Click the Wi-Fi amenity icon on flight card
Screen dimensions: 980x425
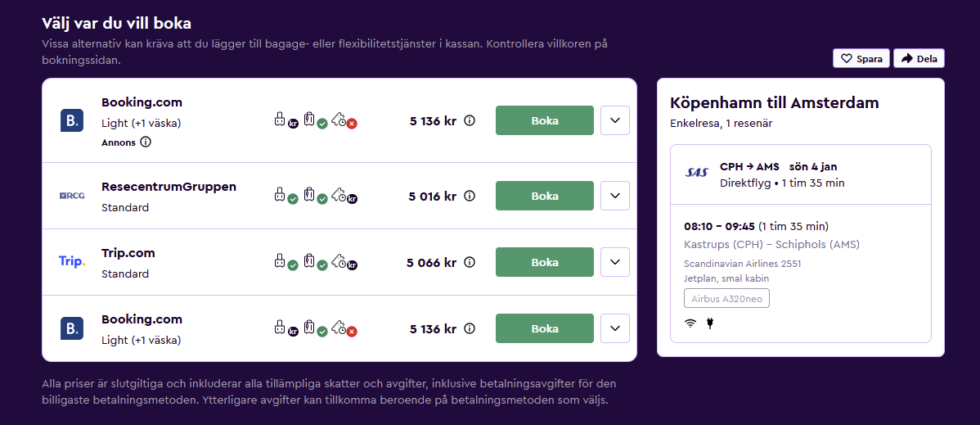(690, 323)
